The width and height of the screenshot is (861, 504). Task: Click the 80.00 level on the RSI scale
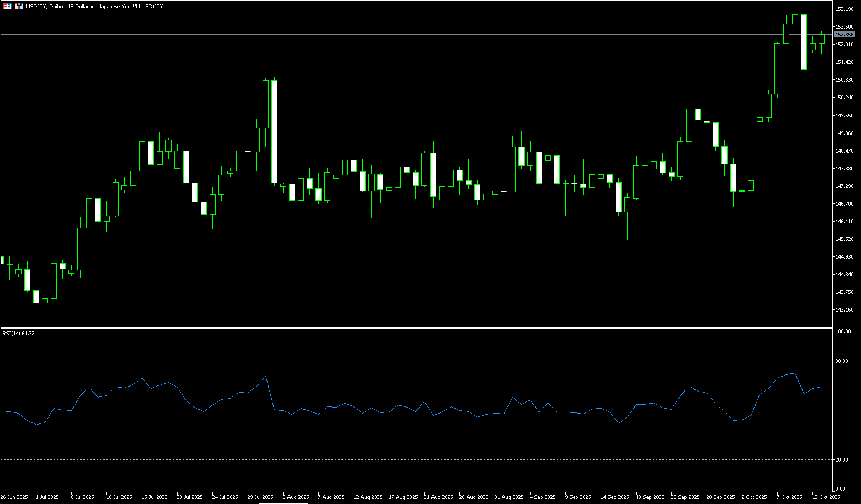(x=841, y=361)
